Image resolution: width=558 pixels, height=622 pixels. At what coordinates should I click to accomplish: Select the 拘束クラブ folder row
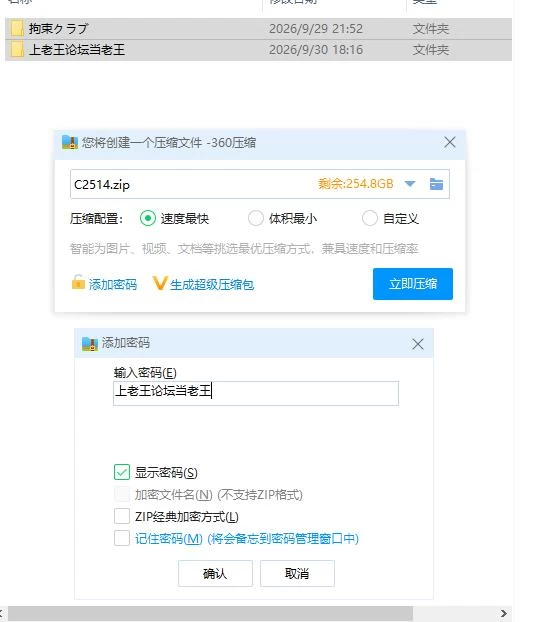(x=258, y=29)
